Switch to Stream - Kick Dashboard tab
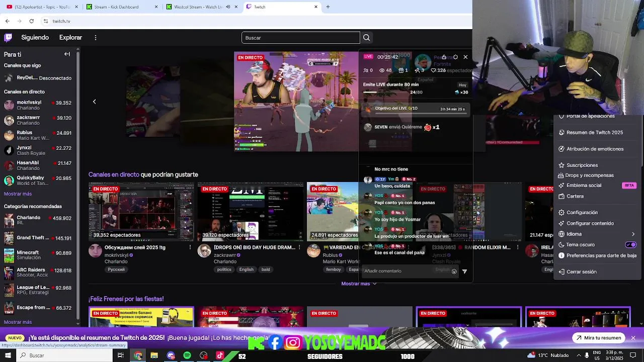The image size is (644, 362). pos(121,7)
